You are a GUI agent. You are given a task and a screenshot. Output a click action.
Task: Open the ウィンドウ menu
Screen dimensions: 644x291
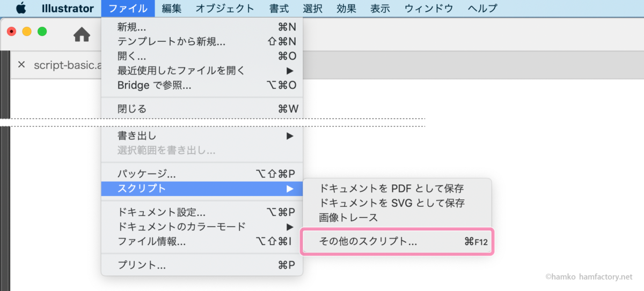(429, 8)
